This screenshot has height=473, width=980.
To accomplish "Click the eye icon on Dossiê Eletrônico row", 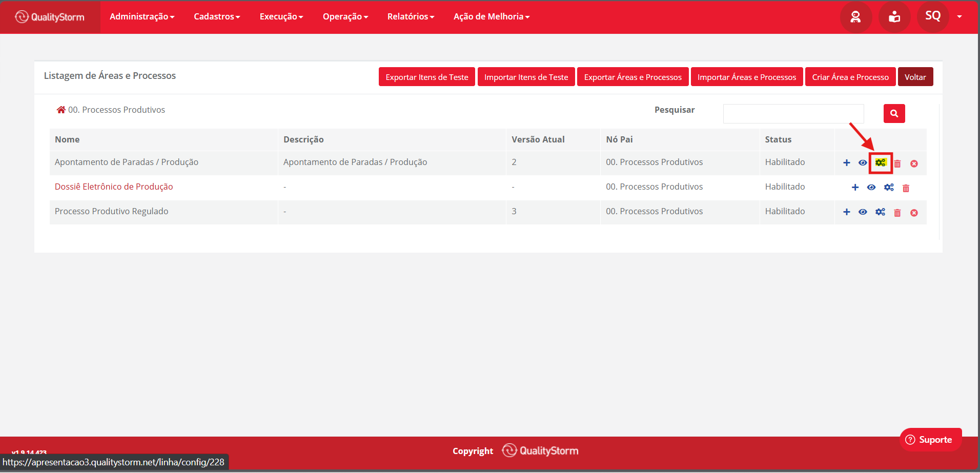I will pyautogui.click(x=871, y=188).
